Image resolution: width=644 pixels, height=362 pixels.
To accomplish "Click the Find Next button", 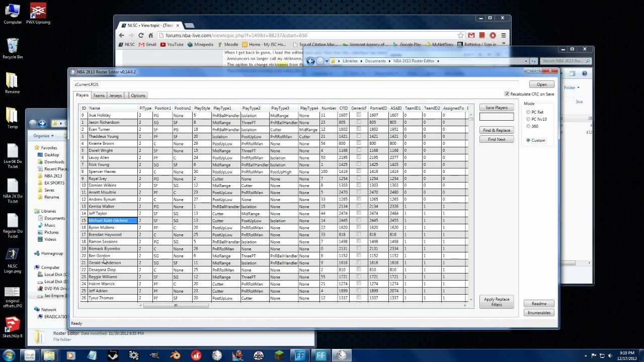I will coord(497,139).
